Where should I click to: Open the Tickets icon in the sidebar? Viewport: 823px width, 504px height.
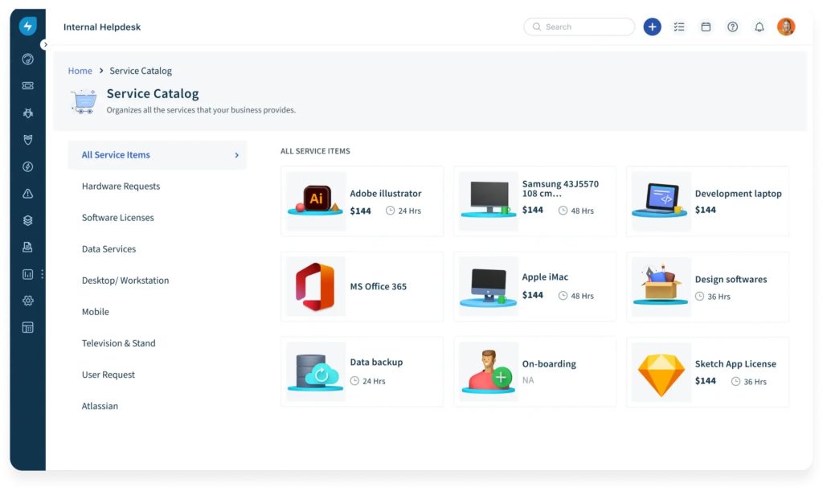coord(27,85)
